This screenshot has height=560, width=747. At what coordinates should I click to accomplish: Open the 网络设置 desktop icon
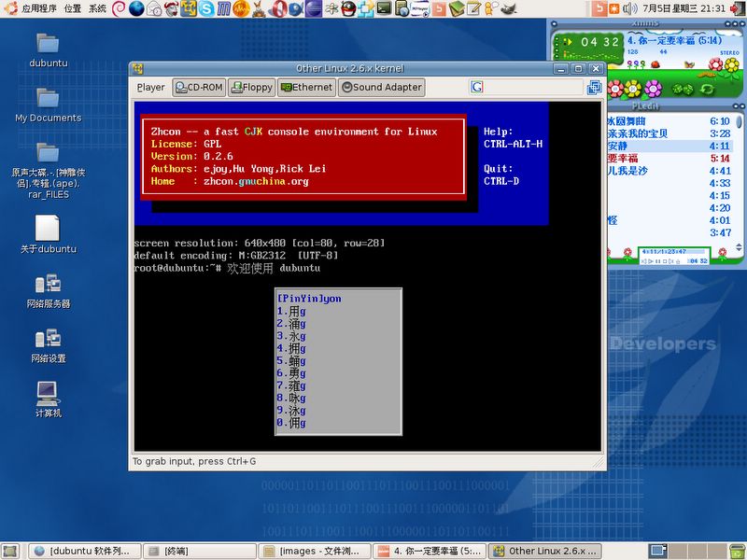(49, 345)
